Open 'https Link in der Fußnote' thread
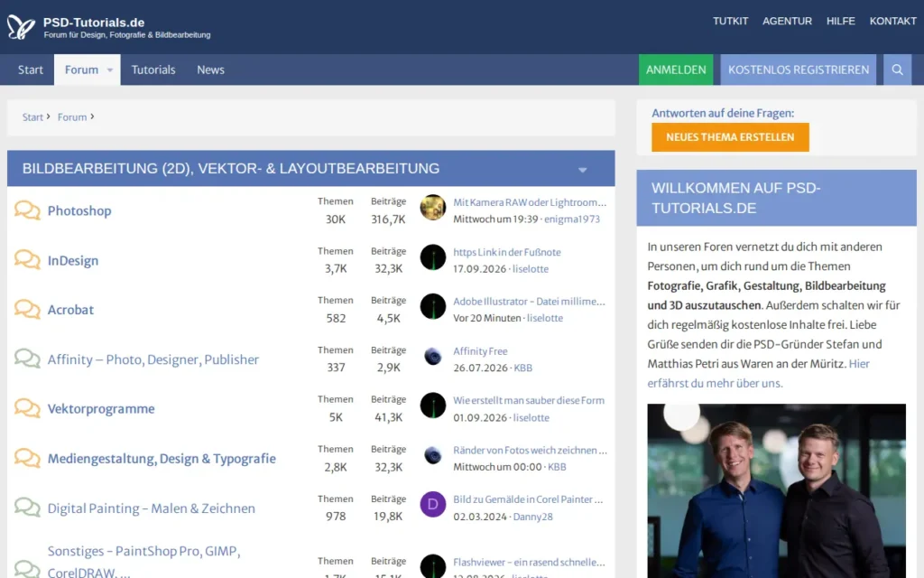The image size is (924, 578). (x=507, y=252)
